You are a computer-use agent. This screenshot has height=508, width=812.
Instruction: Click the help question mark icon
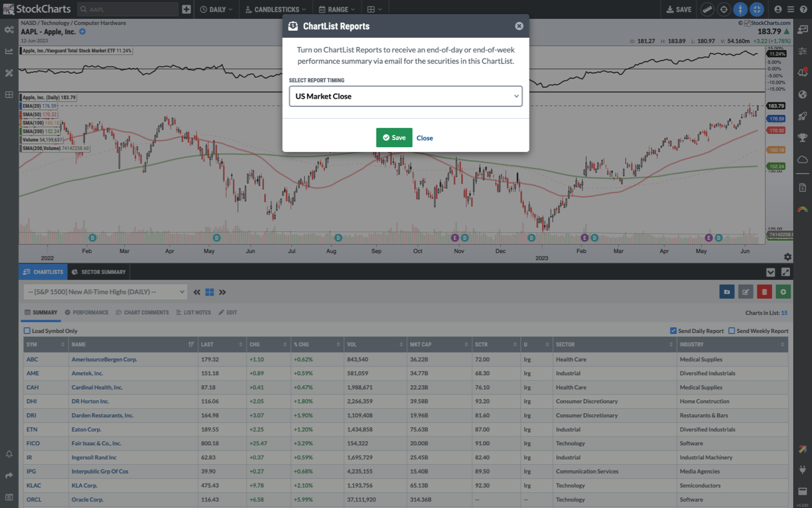point(803,9)
